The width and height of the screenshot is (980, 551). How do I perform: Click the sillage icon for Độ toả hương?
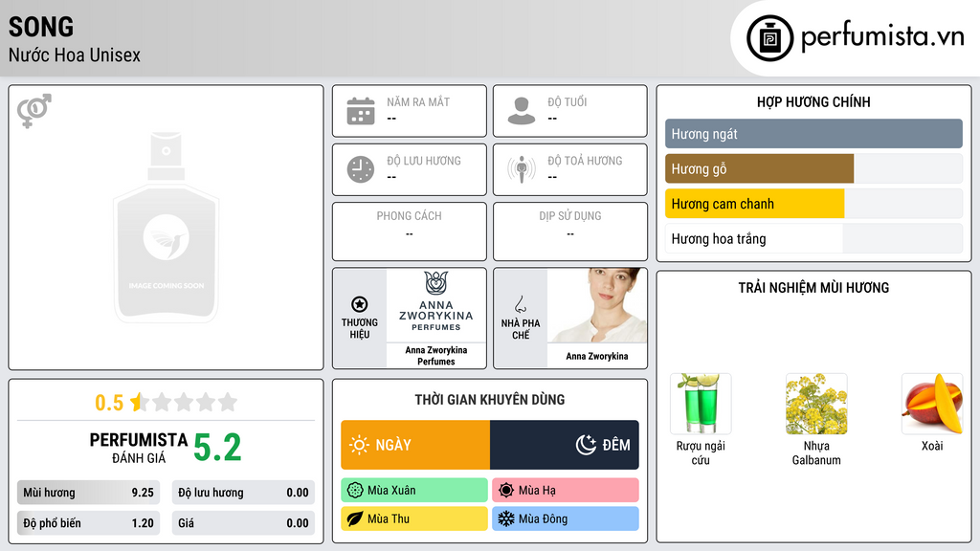[x=522, y=169]
